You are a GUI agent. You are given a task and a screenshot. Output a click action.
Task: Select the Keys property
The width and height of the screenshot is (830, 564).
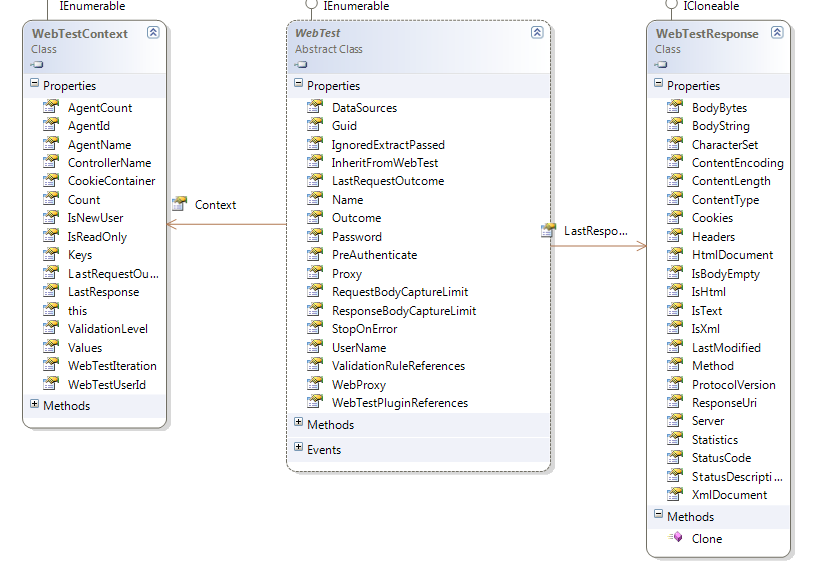click(80, 255)
